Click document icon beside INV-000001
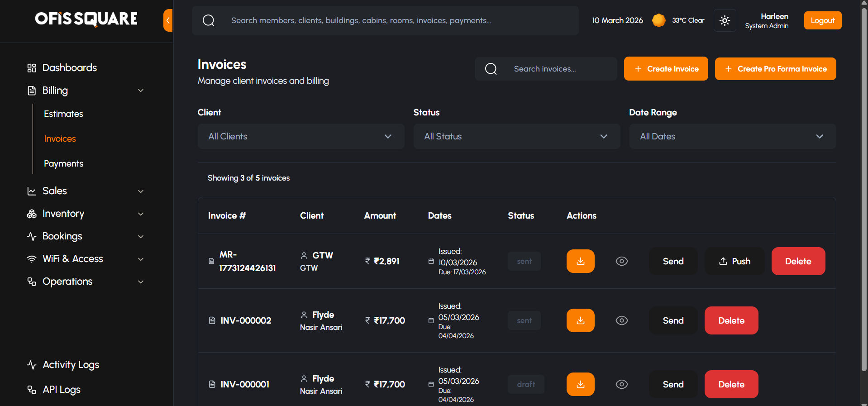Image resolution: width=868 pixels, height=406 pixels. point(212,384)
